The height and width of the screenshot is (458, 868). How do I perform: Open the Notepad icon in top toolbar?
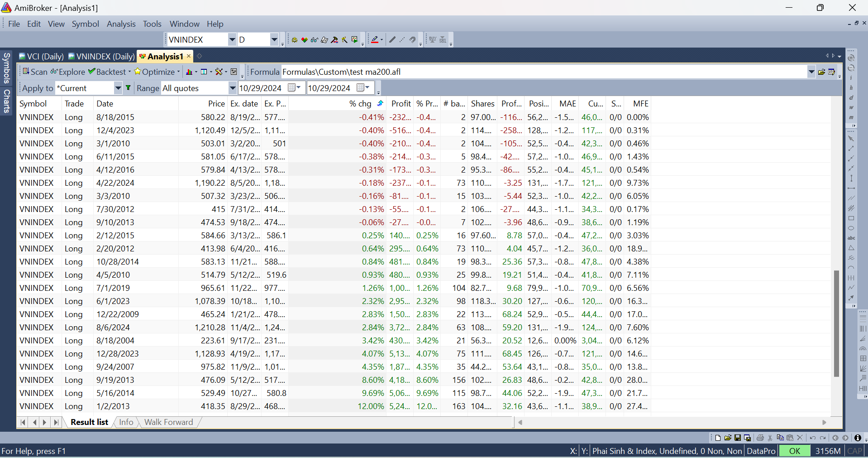coord(324,40)
